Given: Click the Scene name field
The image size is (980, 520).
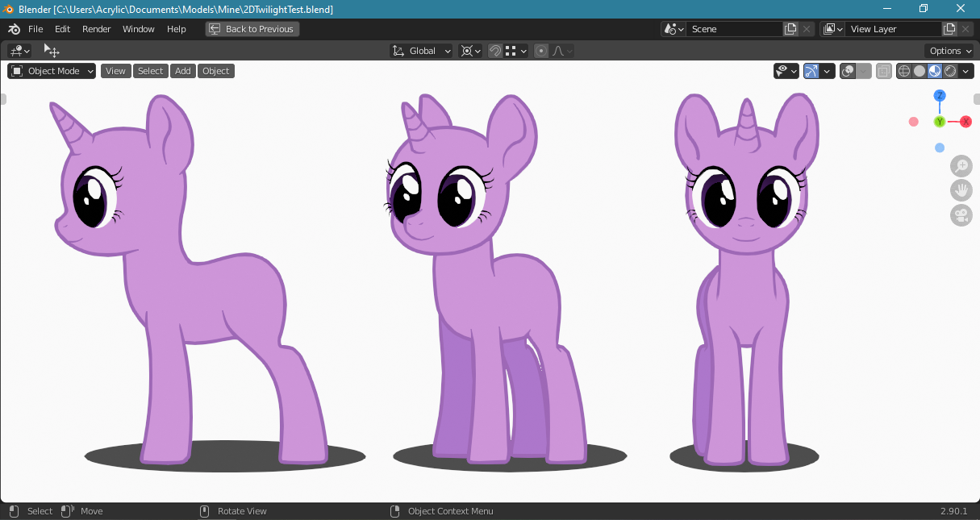Looking at the screenshot, I should 735,29.
